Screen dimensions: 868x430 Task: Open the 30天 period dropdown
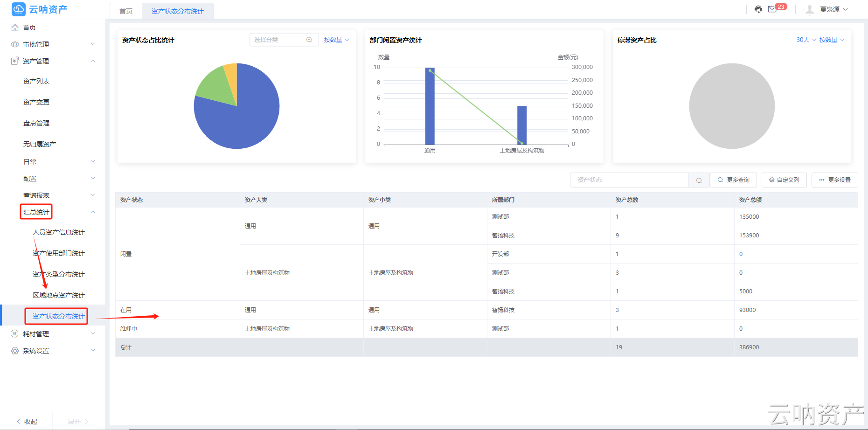click(x=806, y=40)
